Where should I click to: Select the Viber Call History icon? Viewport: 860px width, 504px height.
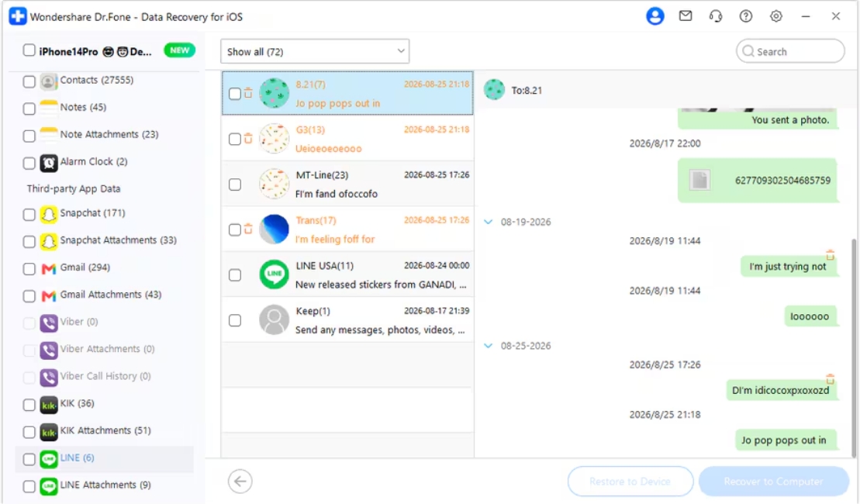48,377
